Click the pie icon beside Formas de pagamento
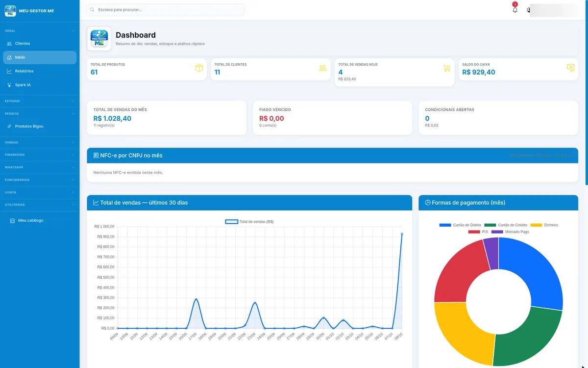 click(428, 203)
